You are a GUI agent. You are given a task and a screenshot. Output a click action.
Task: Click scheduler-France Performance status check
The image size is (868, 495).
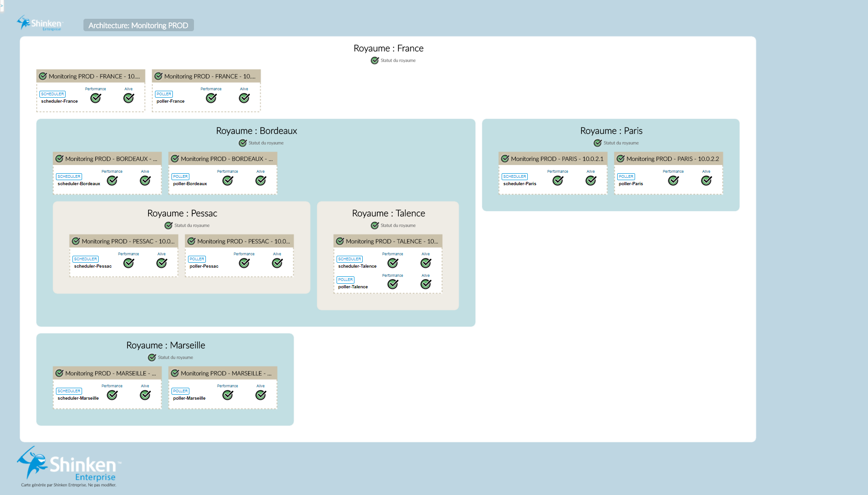[95, 98]
